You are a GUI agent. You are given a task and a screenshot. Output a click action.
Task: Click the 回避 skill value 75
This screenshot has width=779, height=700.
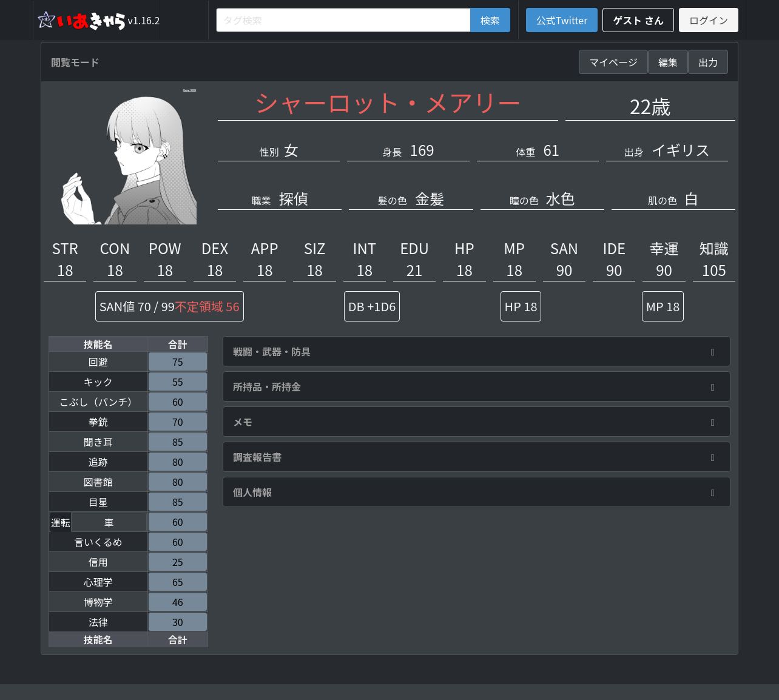click(178, 362)
